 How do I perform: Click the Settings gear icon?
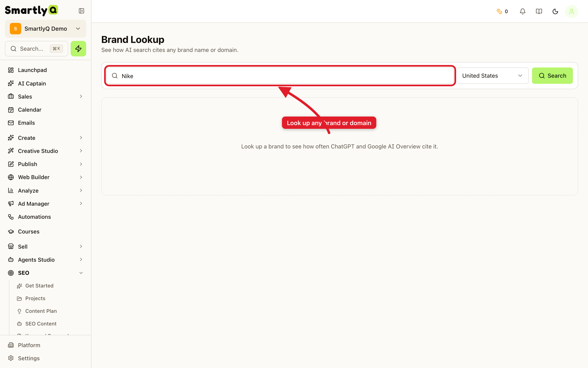tap(11, 358)
